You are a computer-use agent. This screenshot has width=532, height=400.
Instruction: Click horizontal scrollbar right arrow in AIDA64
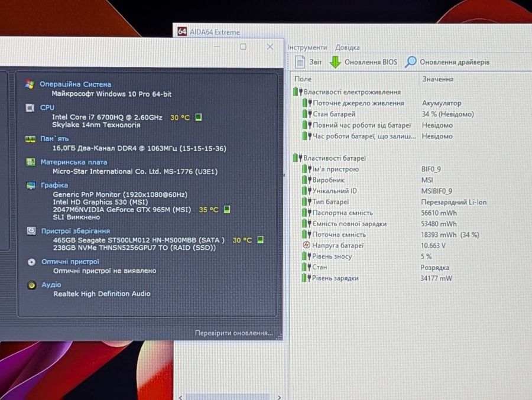click(x=279, y=397)
